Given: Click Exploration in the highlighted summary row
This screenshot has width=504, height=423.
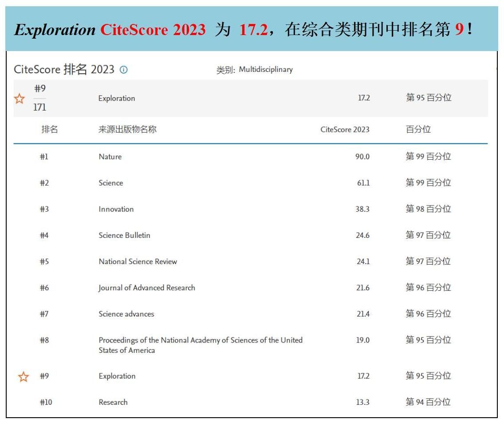Looking at the screenshot, I should [x=117, y=99].
